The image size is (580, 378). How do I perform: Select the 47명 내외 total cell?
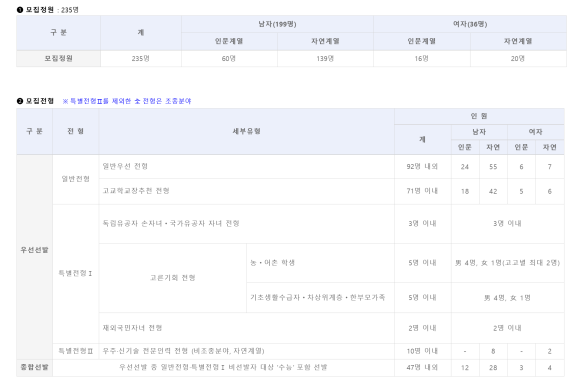pos(422,368)
